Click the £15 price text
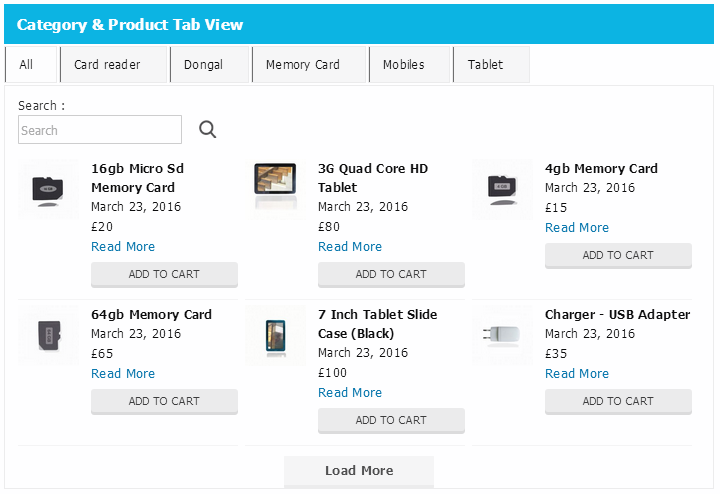This screenshot has width=720, height=494. [556, 208]
